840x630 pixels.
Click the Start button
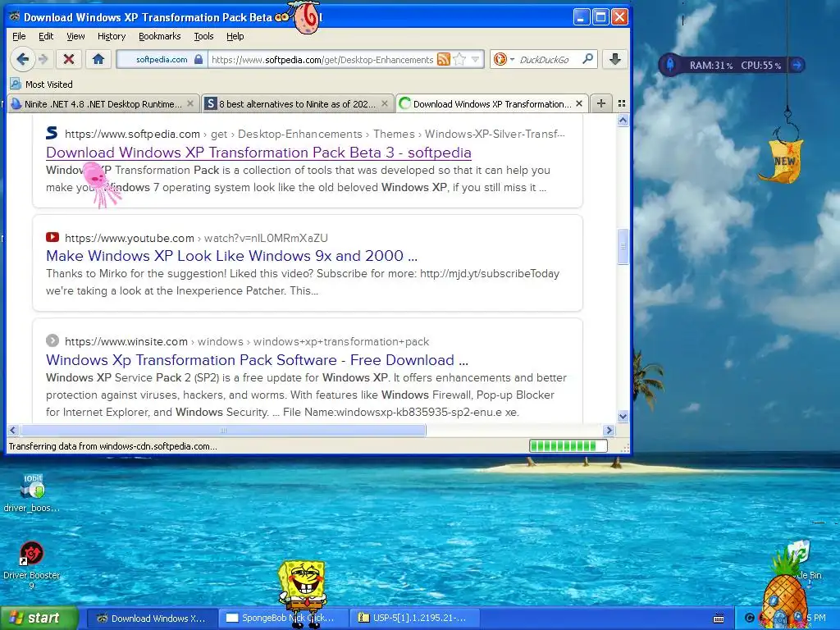click(x=39, y=618)
